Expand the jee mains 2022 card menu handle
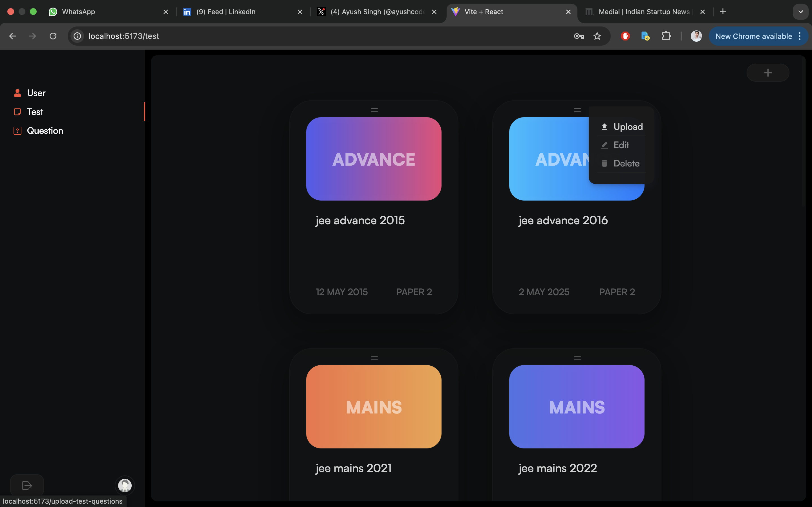This screenshot has height=507, width=812. pos(577,358)
